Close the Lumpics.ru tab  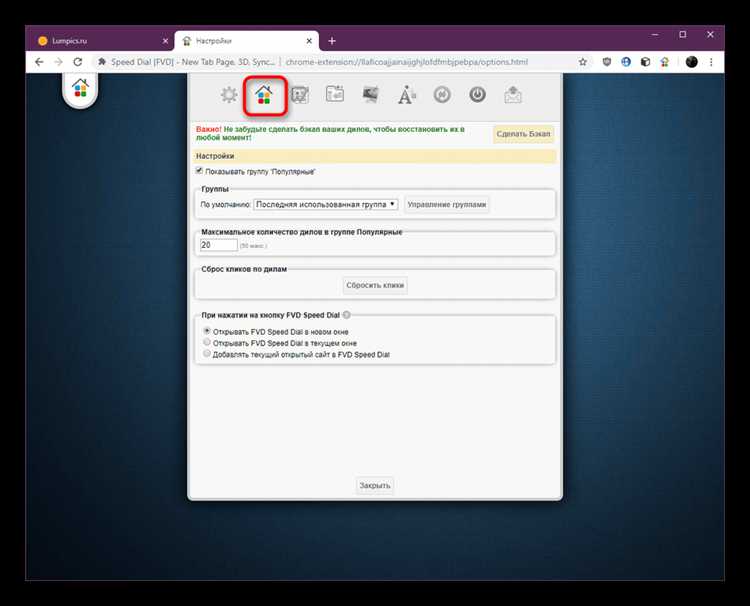165,41
